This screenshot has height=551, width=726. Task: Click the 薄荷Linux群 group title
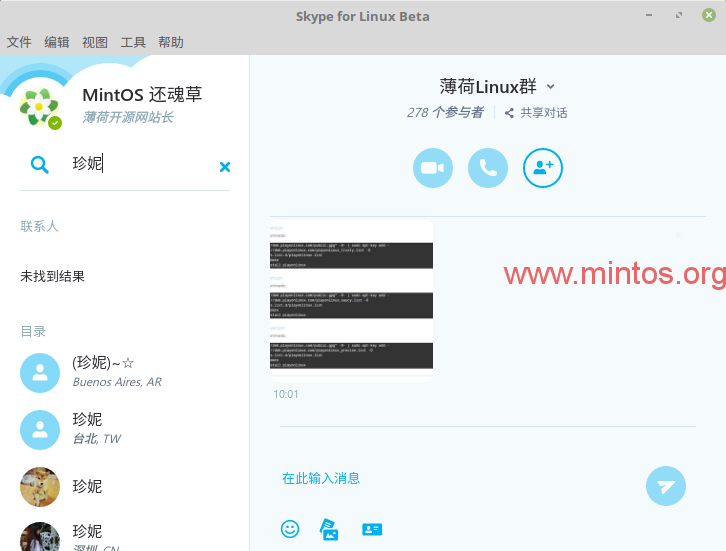point(488,87)
